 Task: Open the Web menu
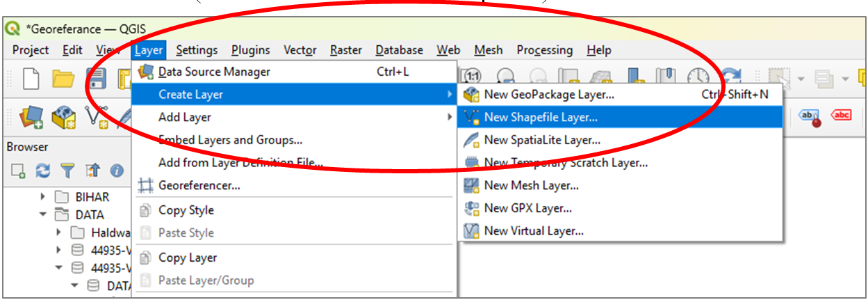coord(448,50)
